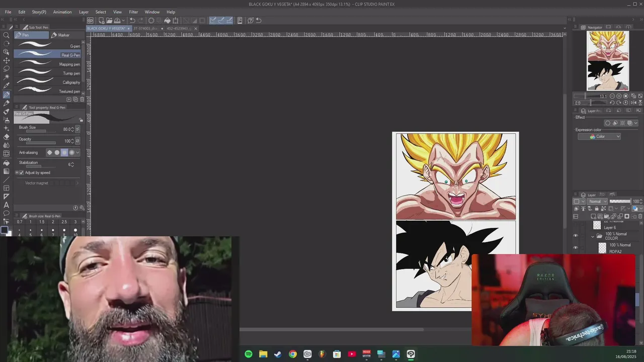Click wrench icon in Tool property panel
Viewport: 644px width, 362px height.
[x=82, y=208]
